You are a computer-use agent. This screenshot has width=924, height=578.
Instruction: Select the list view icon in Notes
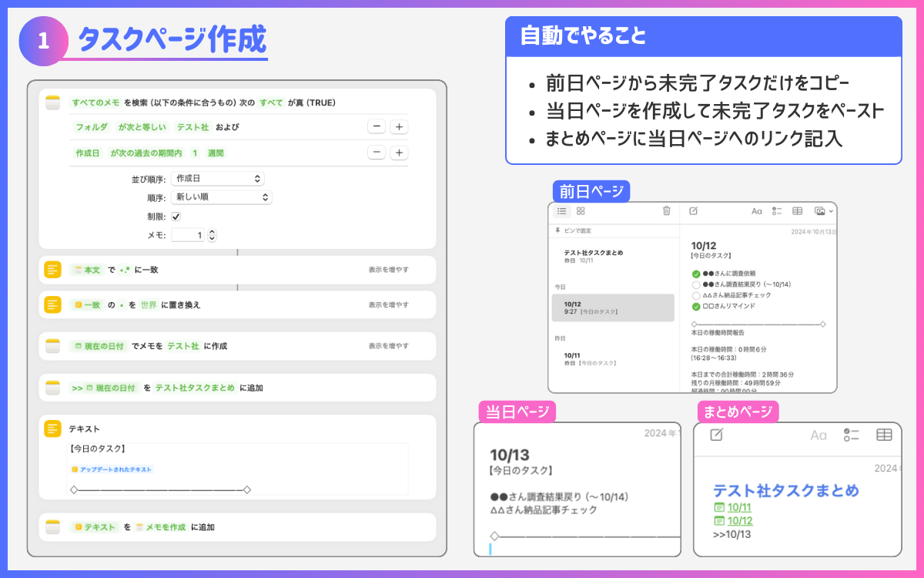click(x=561, y=211)
